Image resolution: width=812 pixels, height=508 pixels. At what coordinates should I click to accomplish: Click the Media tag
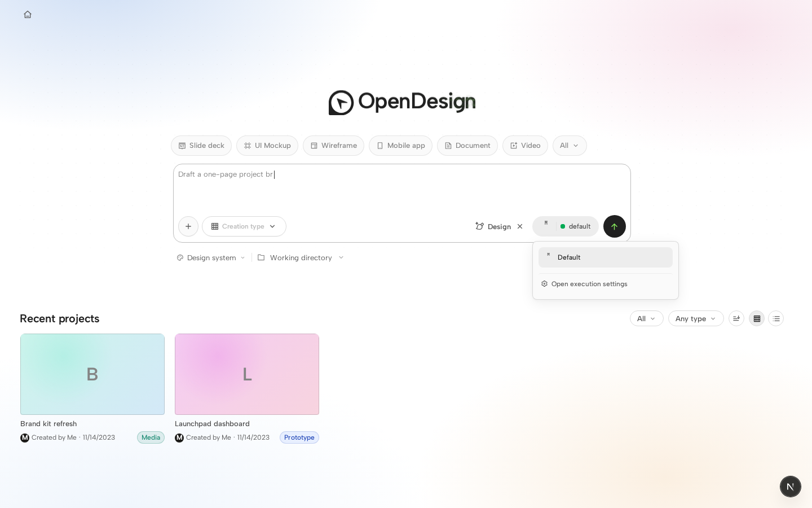coord(151,437)
